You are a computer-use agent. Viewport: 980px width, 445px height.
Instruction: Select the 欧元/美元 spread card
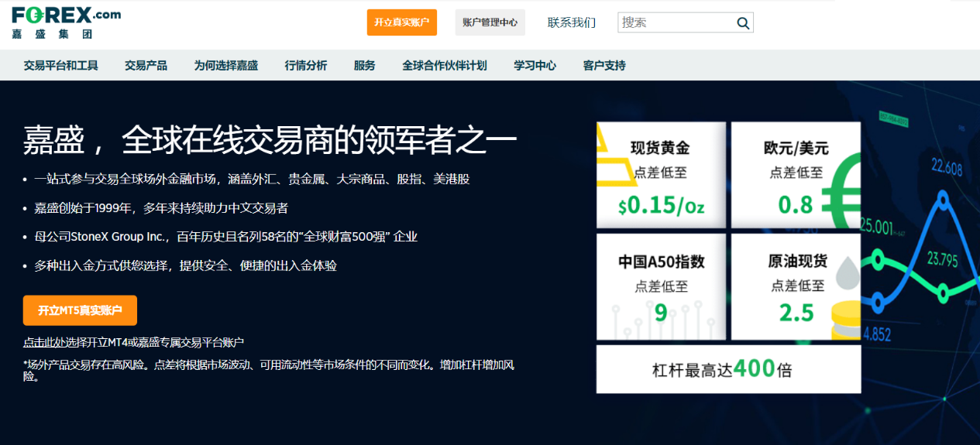(796, 173)
